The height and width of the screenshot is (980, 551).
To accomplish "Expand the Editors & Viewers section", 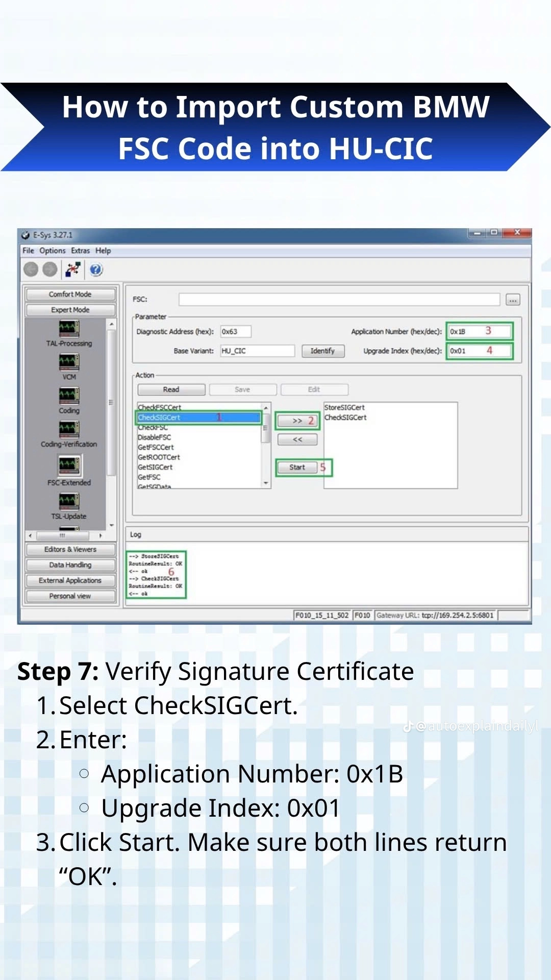I will pyautogui.click(x=70, y=549).
